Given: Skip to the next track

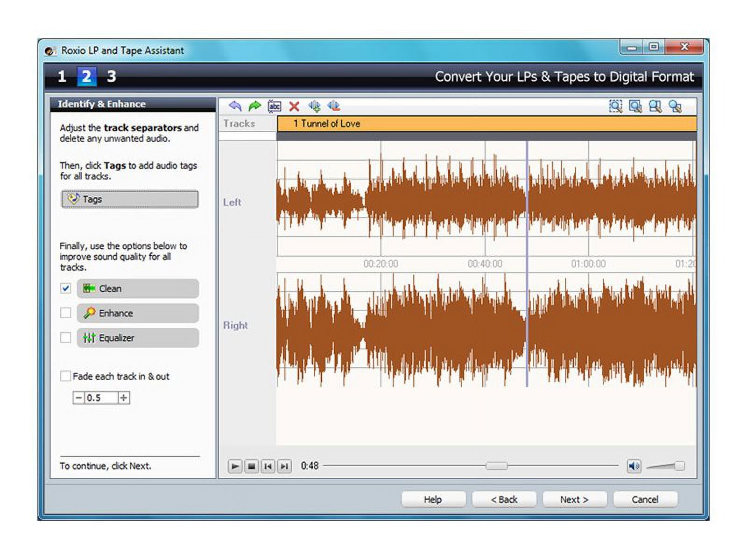Looking at the screenshot, I should [x=285, y=466].
